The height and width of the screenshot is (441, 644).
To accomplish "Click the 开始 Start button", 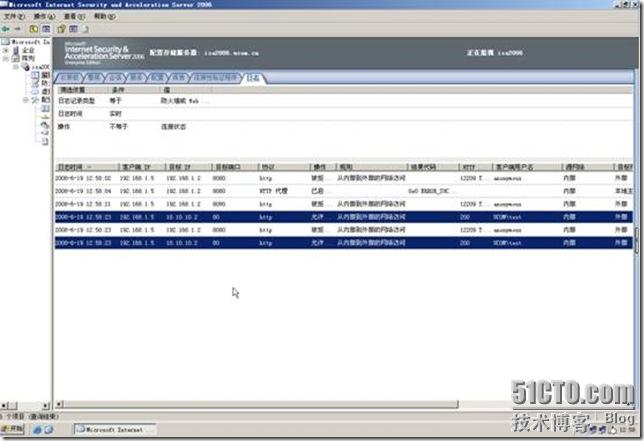I will (x=13, y=429).
